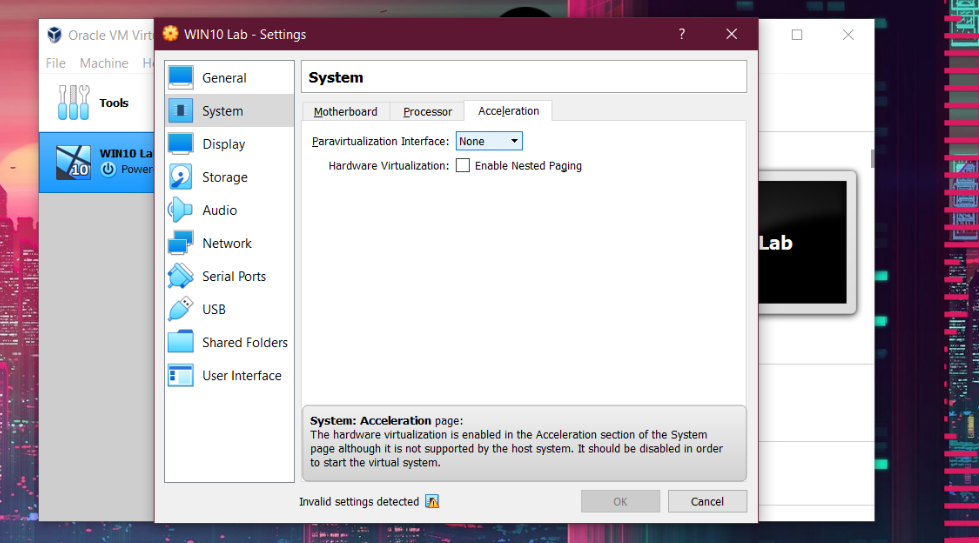Image resolution: width=979 pixels, height=543 pixels.
Task: Open the Audio speaker icon
Action: click(180, 210)
